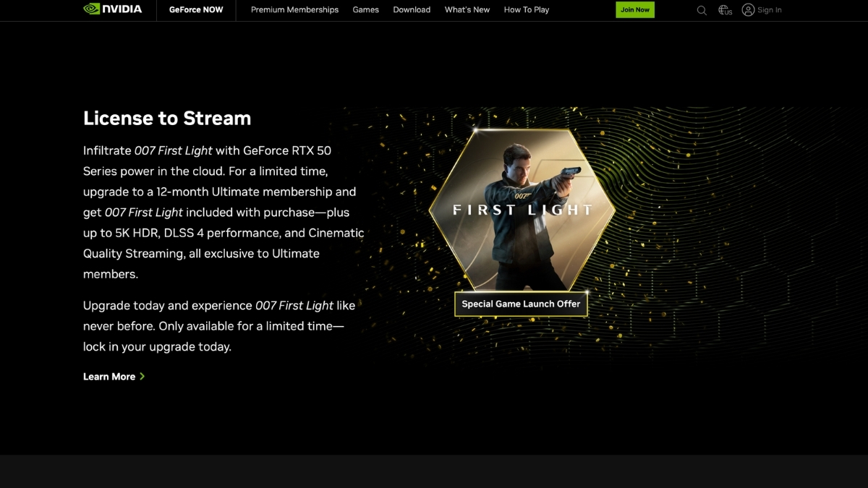Click the Special Game Launch Offer button
The image size is (868, 488).
(x=521, y=304)
